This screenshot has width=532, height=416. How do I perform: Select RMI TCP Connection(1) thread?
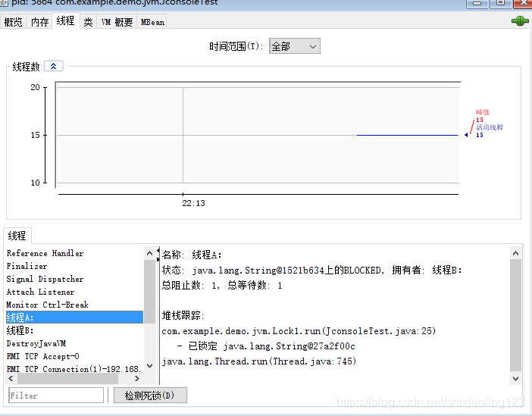pyautogui.click(x=74, y=368)
